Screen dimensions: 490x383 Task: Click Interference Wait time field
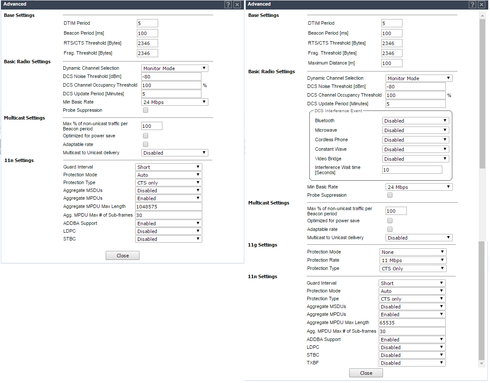[x=412, y=170]
